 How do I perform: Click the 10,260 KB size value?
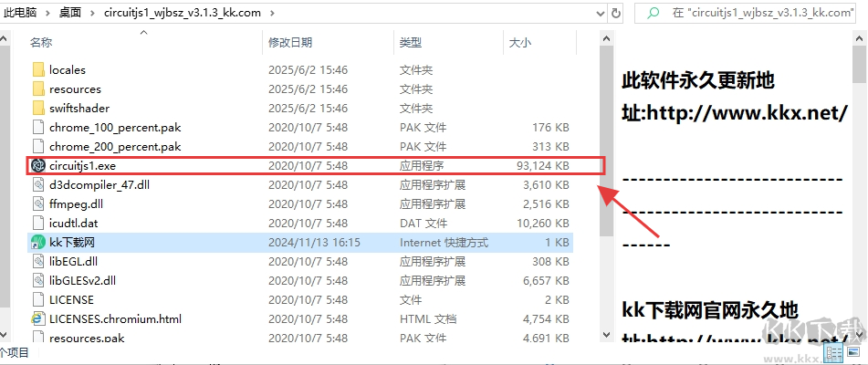(x=542, y=223)
